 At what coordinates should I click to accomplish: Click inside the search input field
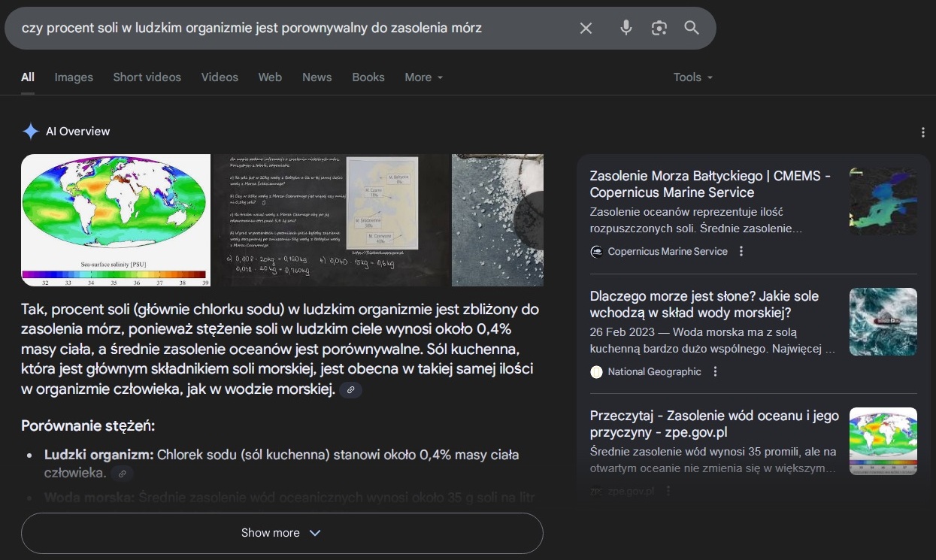click(x=301, y=28)
